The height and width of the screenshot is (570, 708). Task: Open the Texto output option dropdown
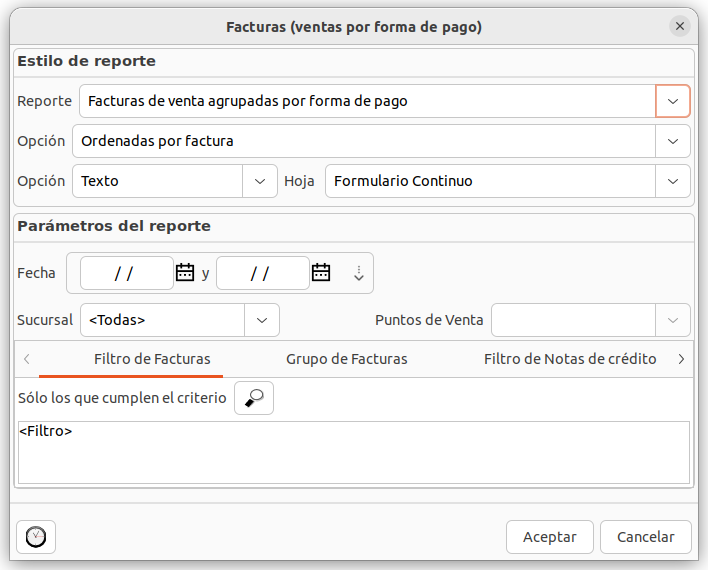tap(260, 181)
